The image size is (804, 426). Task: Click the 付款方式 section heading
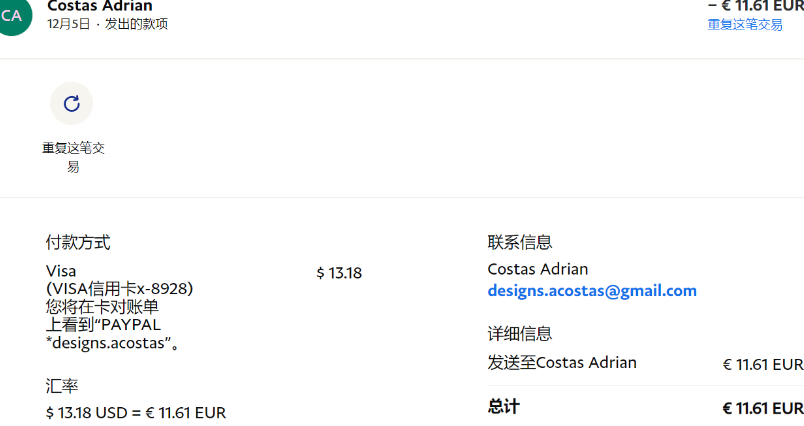[78, 242]
